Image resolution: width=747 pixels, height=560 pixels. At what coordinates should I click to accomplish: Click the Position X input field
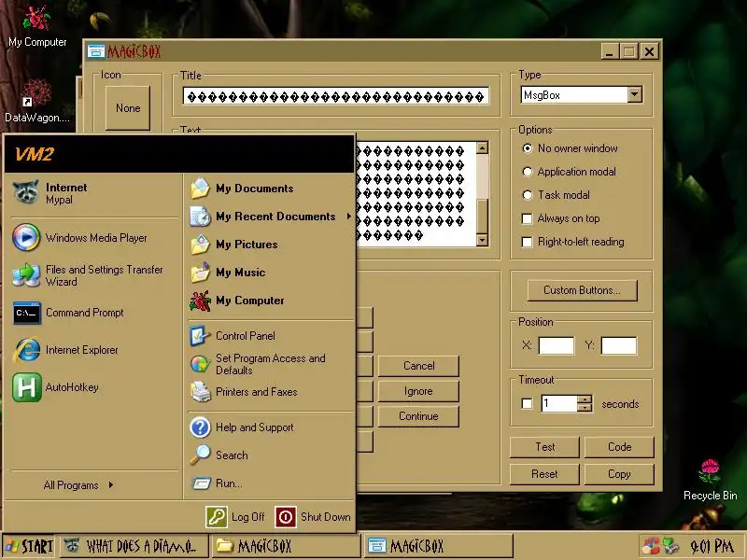(556, 345)
